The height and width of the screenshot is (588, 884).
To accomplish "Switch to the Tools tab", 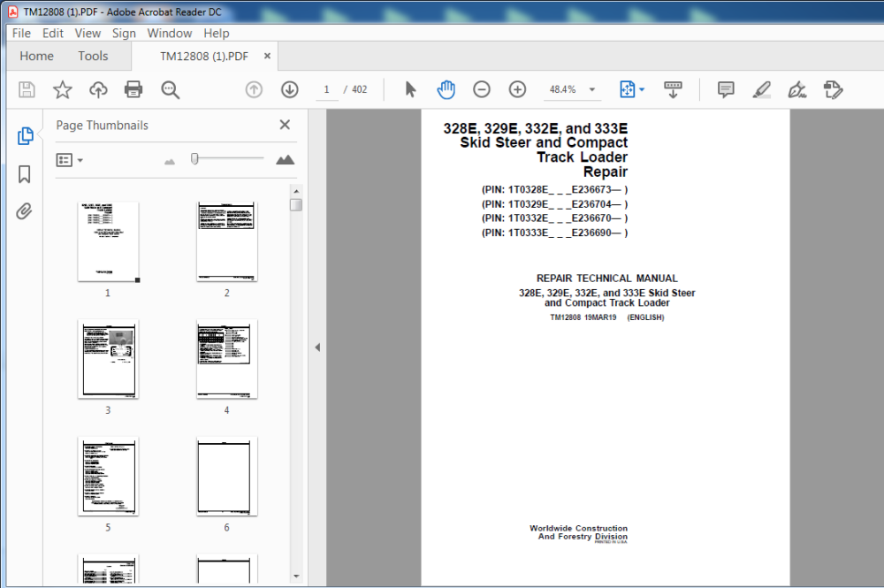I will [x=93, y=56].
